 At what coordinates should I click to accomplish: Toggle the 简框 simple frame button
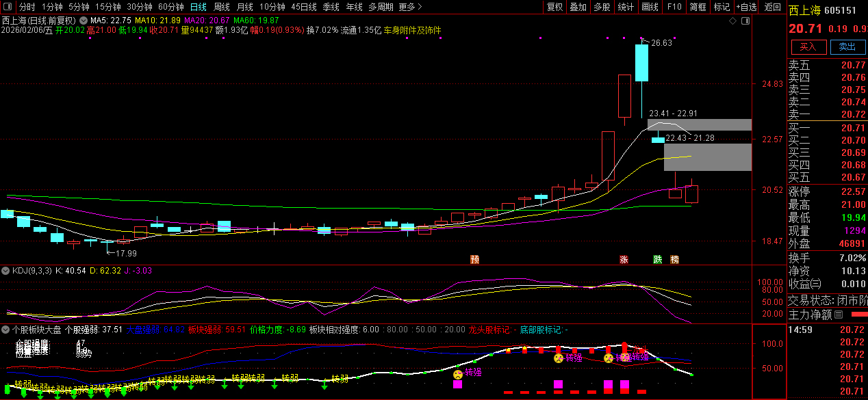click(x=698, y=7)
